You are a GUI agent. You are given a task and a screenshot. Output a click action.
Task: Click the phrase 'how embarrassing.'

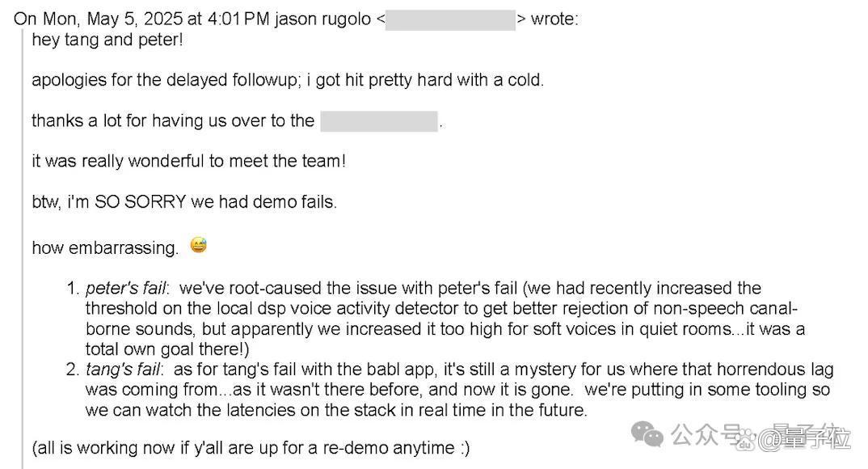(x=105, y=247)
